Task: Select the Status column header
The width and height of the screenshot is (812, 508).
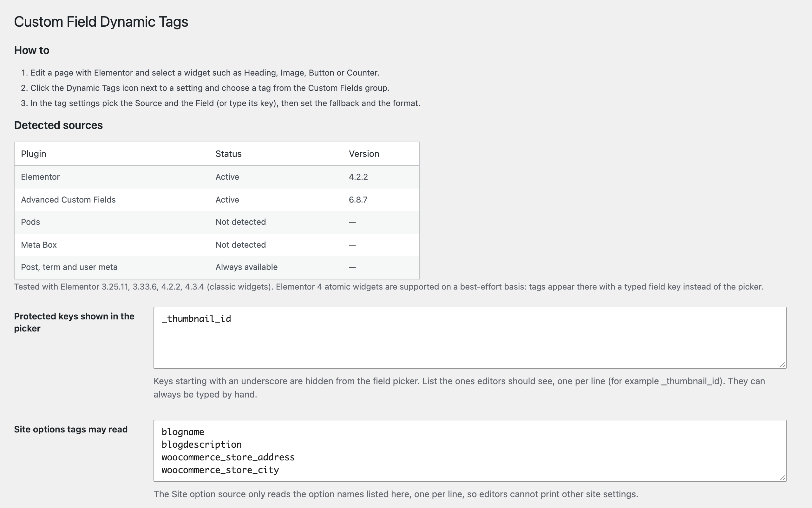Action: 228,154
